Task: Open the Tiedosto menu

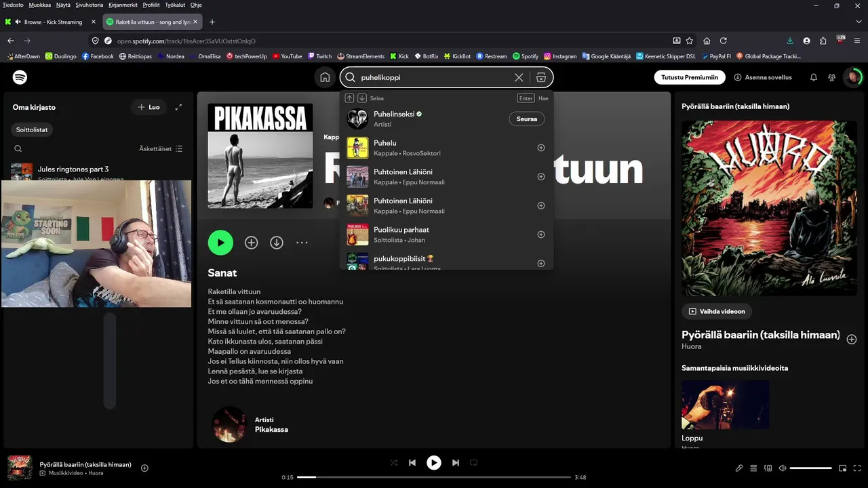Action: pyautogui.click(x=13, y=5)
